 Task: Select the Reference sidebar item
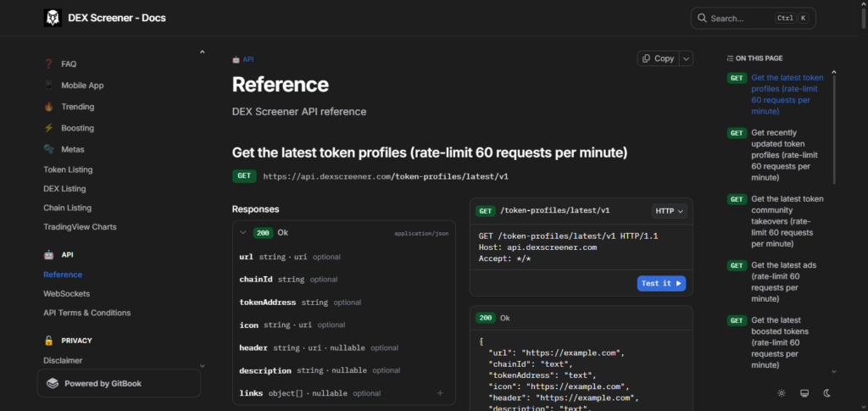tap(63, 275)
